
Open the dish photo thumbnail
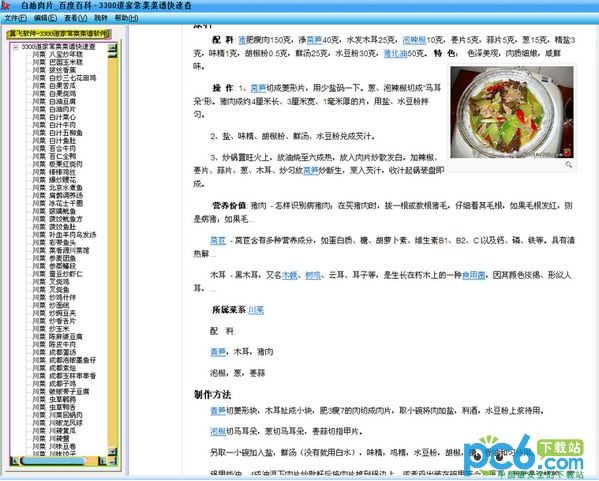[512, 112]
